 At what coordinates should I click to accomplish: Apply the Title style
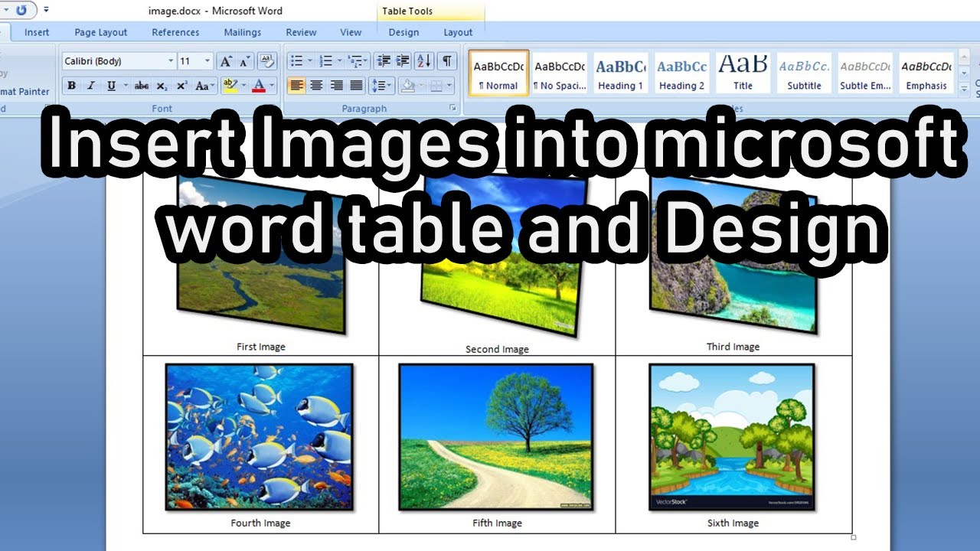pos(743,73)
